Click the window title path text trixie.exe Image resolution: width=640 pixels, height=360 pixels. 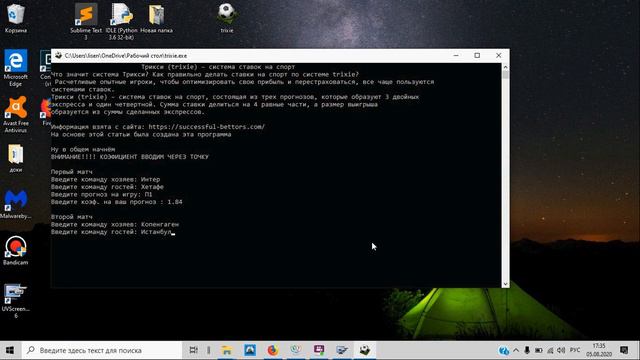(126, 56)
